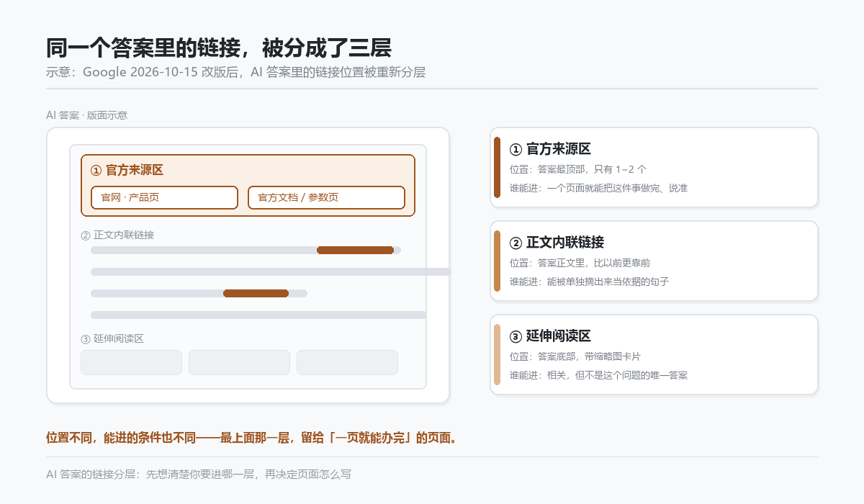864x504 pixels.
Task: Open the first 延伸阅读 thumbnail card
Action: coord(131,362)
